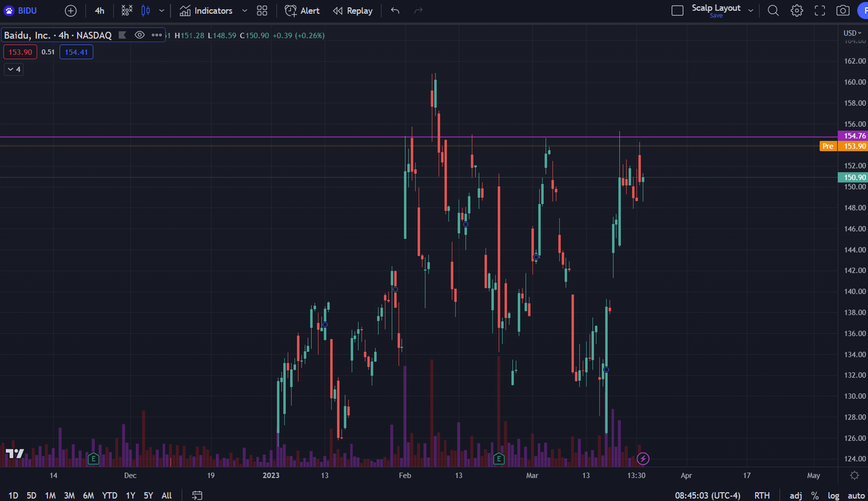Click the compare symbols icon

pos(127,10)
